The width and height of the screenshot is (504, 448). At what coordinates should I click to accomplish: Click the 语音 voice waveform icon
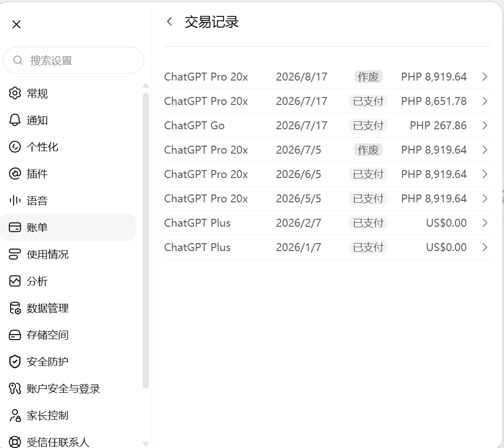(x=15, y=200)
